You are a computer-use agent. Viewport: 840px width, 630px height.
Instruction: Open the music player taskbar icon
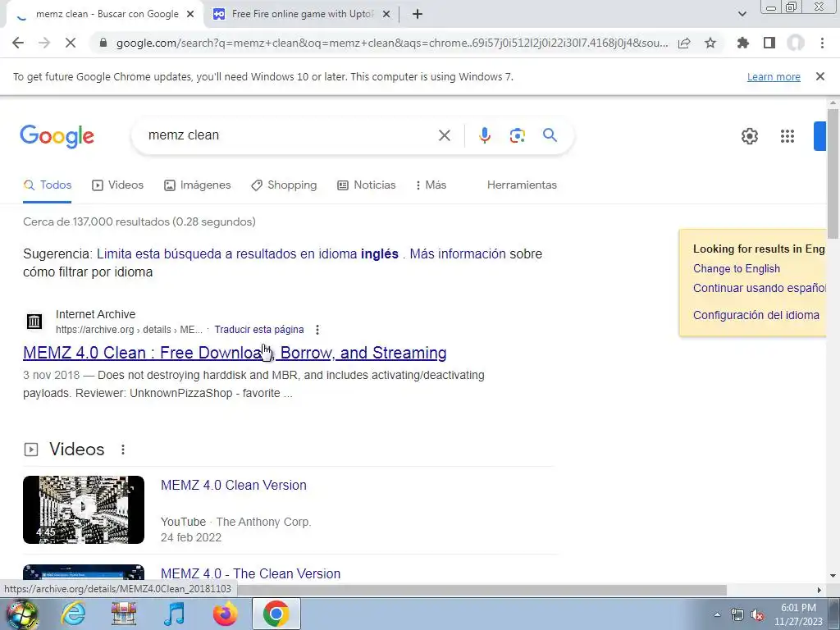coord(174,614)
